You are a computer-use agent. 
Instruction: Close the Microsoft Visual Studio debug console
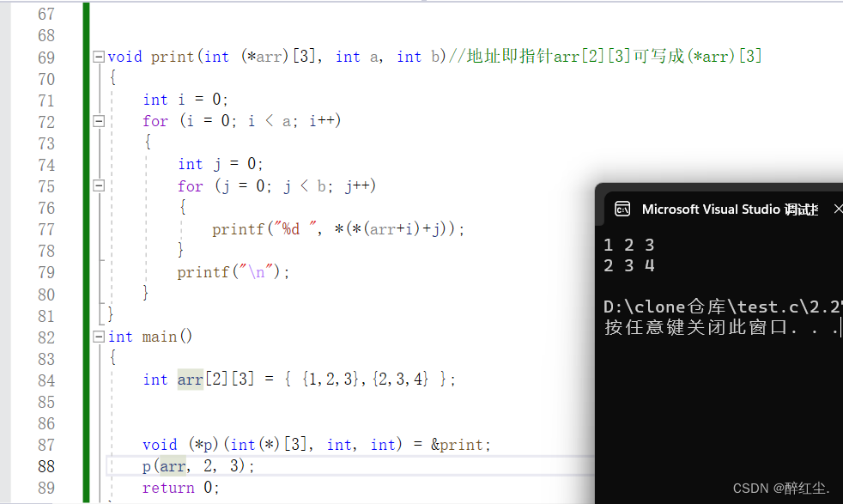pyautogui.click(x=838, y=209)
